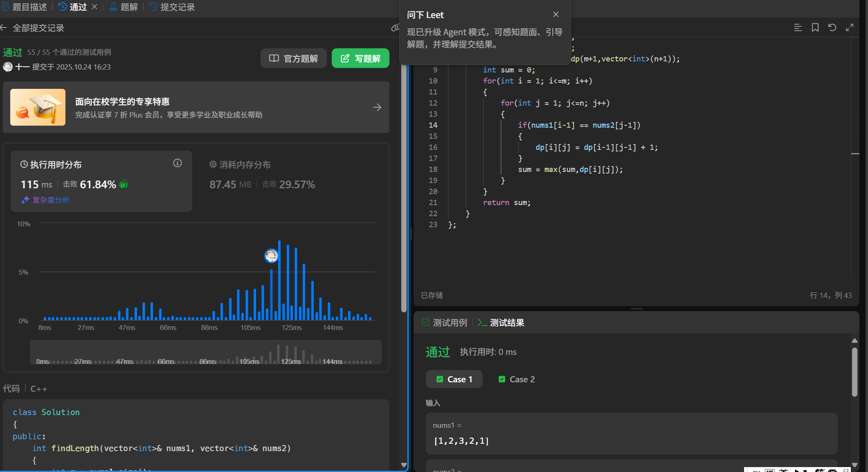Click the info icon in runtime distribution card
Viewport: 868px width, 472px height.
177,163
